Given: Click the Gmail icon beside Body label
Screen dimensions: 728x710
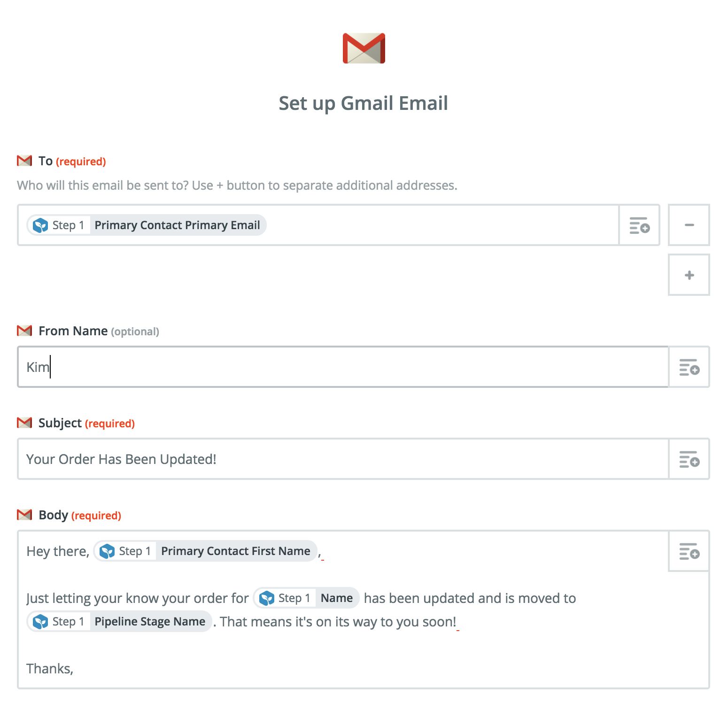Looking at the screenshot, I should (24, 515).
